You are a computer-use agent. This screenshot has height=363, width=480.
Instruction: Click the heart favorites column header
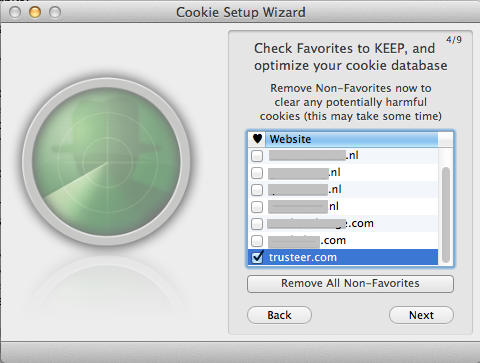click(x=257, y=139)
